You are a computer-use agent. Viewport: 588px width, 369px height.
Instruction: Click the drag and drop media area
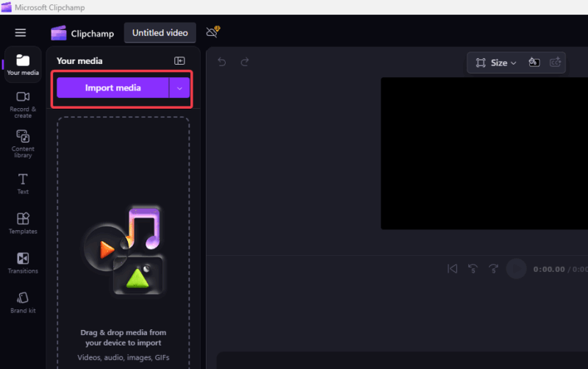[123, 243]
